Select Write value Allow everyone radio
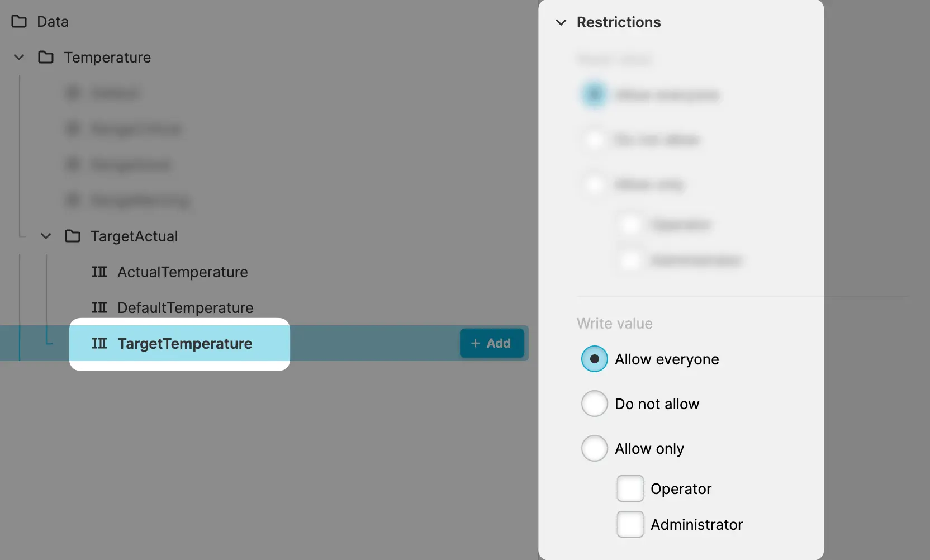Screen dimensions: 930x560 coord(594,359)
